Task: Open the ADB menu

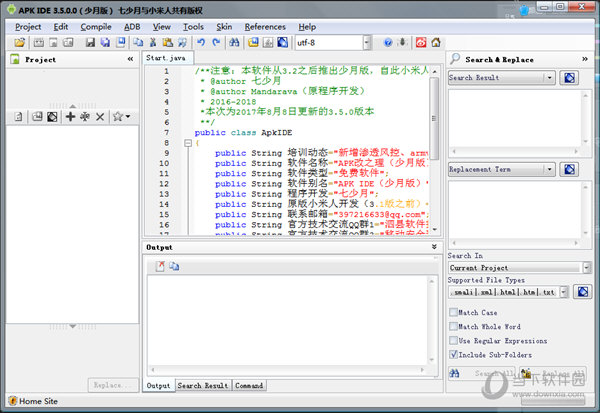Action: pyautogui.click(x=132, y=27)
